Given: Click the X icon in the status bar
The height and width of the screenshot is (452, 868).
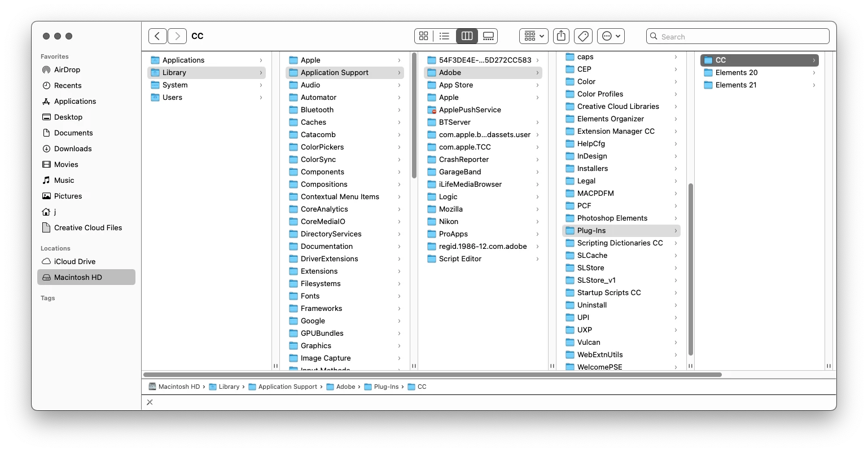Looking at the screenshot, I should tap(150, 402).
